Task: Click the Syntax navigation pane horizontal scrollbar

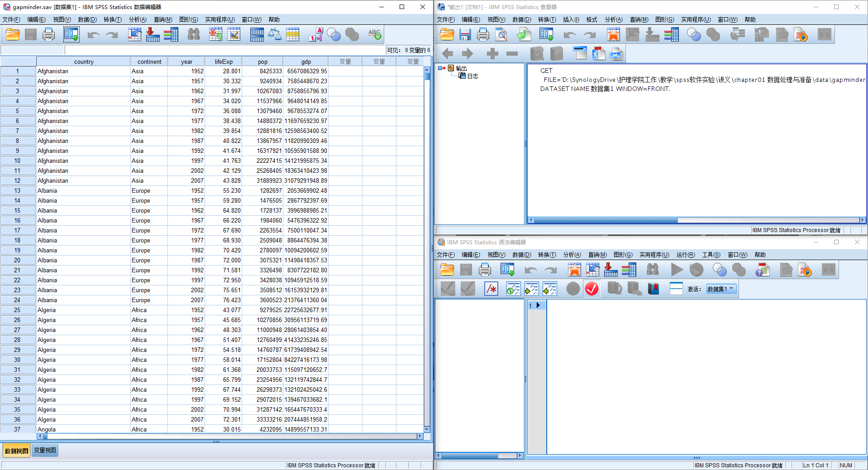Action: coord(479,456)
